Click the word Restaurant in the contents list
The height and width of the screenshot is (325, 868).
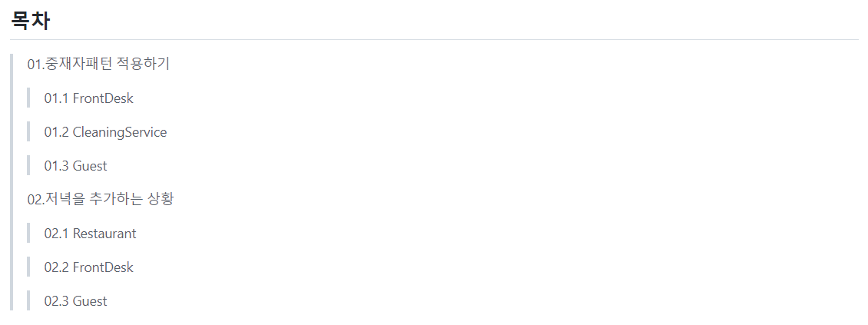104,234
